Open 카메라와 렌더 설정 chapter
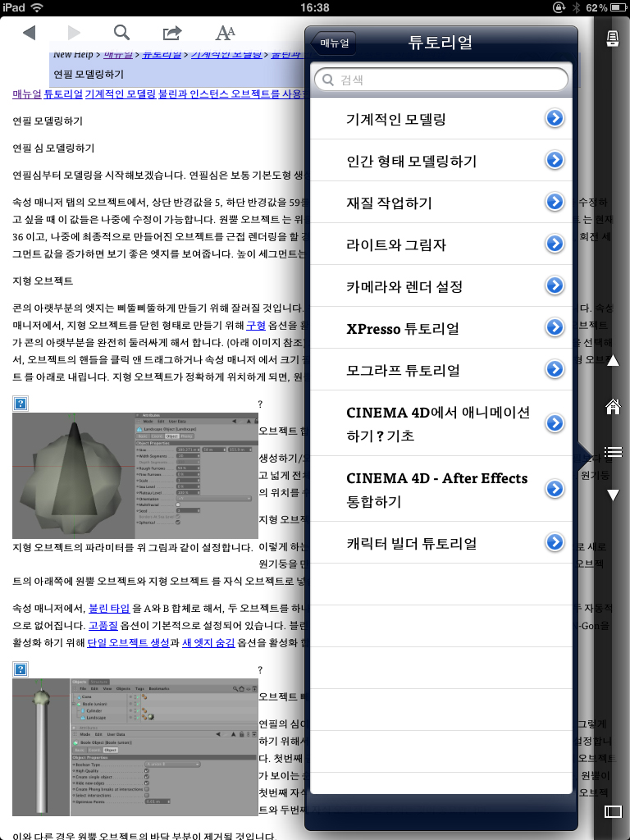Screen dimensions: 630x840 tap(441, 286)
